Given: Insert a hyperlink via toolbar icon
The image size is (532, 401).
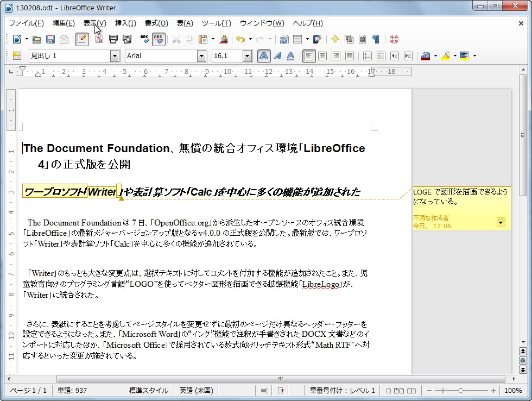Looking at the screenshot, I should coord(284,39).
